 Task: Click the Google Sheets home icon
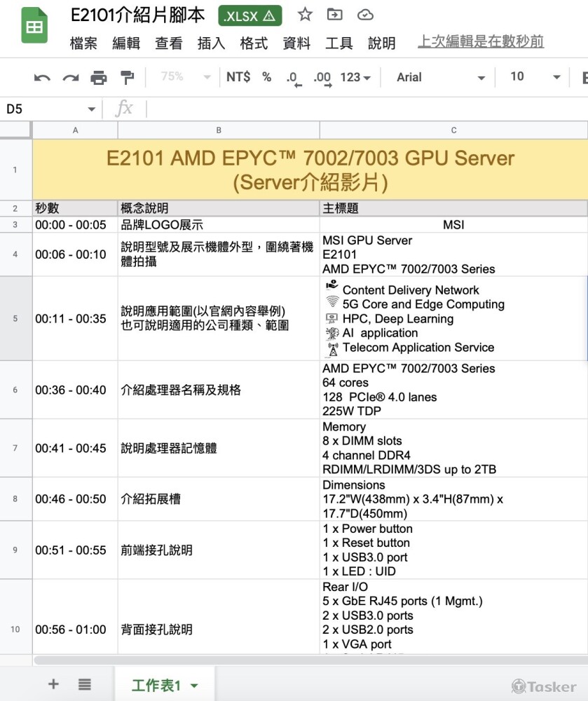(34, 27)
